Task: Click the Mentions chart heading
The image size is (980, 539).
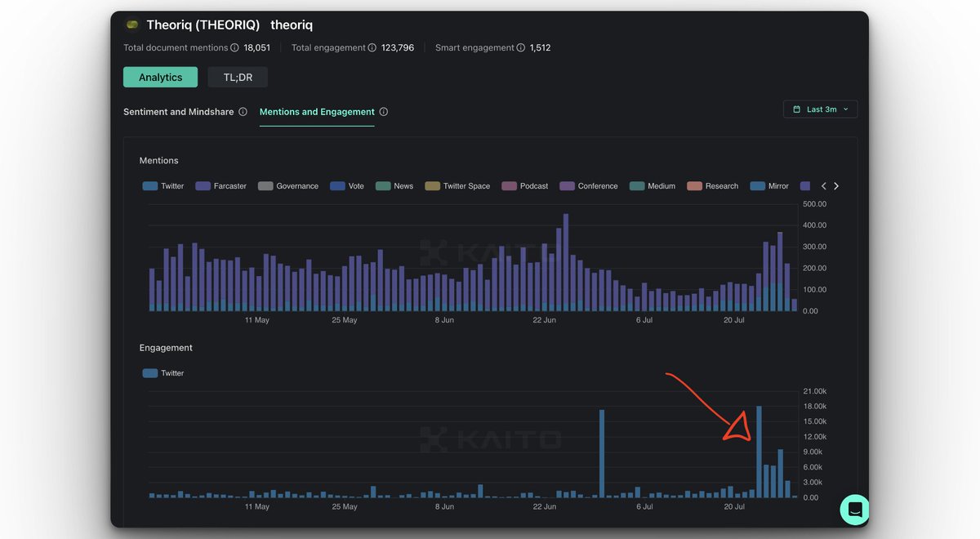Action: pos(159,161)
